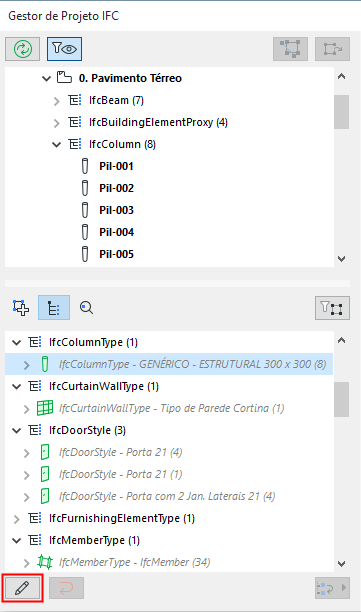Expand the Tipo de Parede Cortina item

[27, 409]
